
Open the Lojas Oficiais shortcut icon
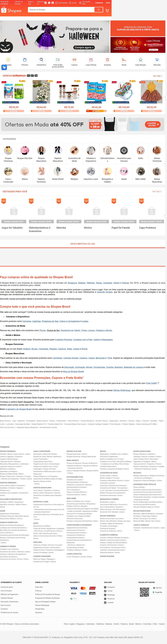(x=91, y=61)
